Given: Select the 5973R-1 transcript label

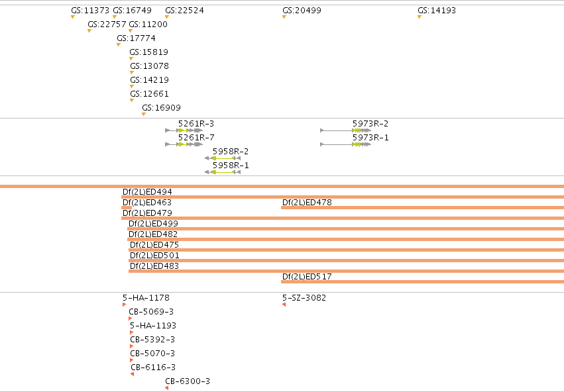Looking at the screenshot, I should (x=370, y=138).
